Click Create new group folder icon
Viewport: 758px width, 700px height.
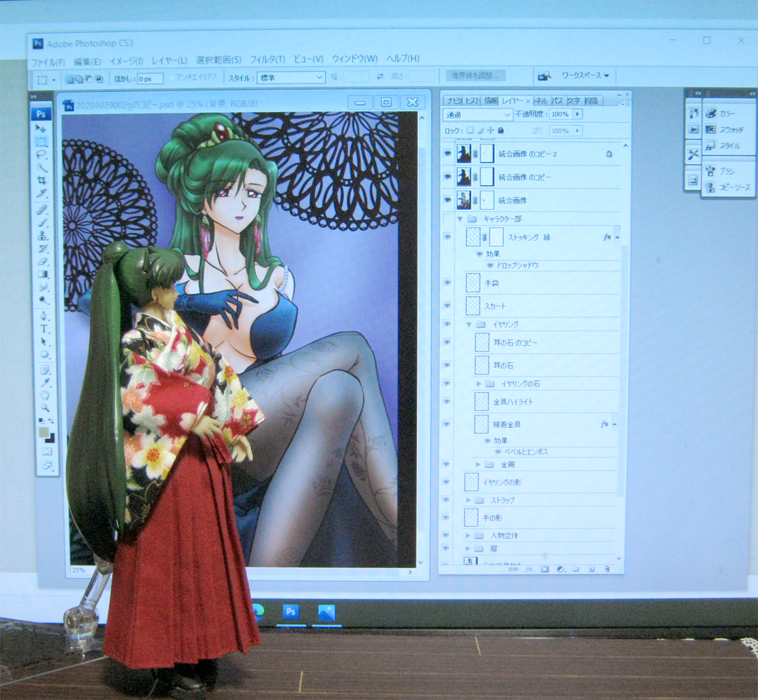[576, 569]
